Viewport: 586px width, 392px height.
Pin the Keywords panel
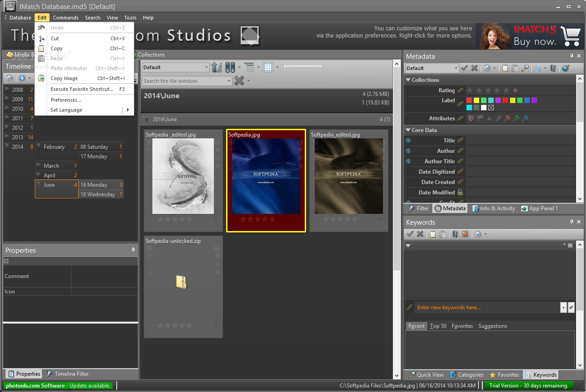coord(572,222)
